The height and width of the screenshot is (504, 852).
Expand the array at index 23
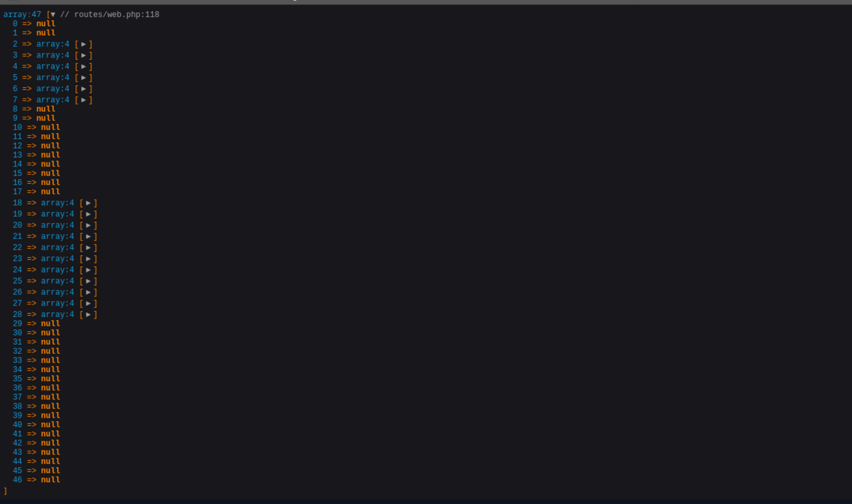pyautogui.click(x=88, y=259)
